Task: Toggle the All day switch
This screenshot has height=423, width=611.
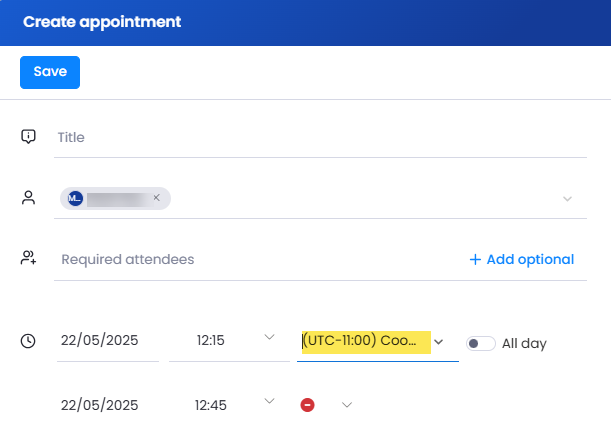Action: click(480, 344)
